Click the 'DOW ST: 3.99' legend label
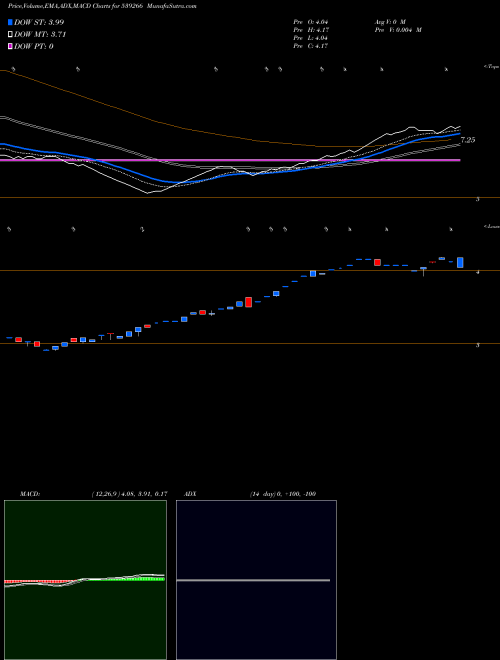 point(39,22)
